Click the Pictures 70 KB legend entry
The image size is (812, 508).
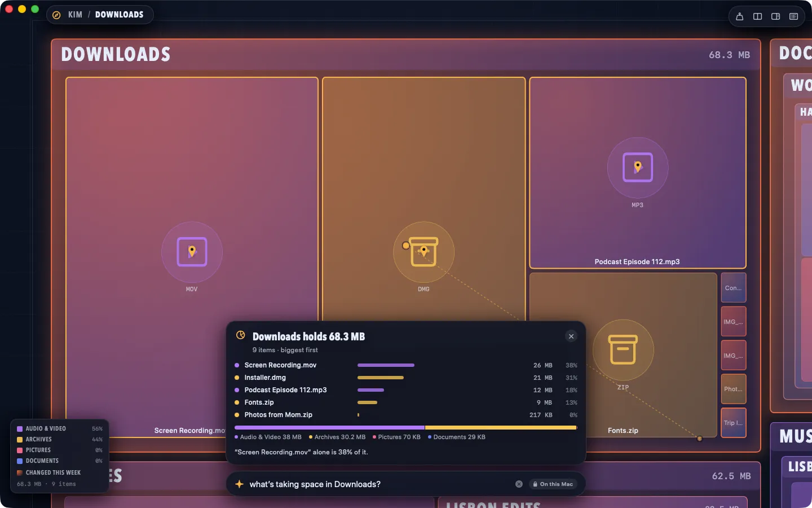coord(396,437)
